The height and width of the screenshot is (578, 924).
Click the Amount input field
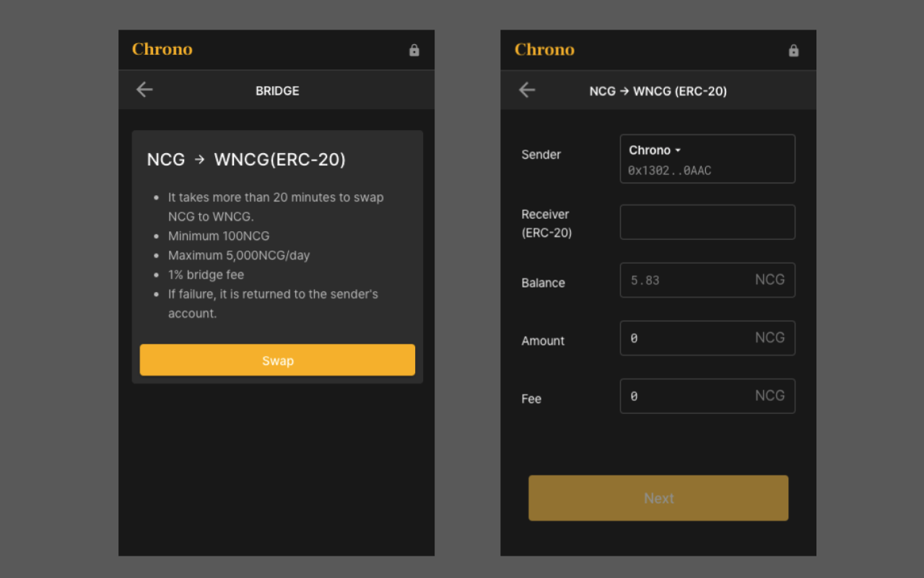pyautogui.click(x=707, y=337)
